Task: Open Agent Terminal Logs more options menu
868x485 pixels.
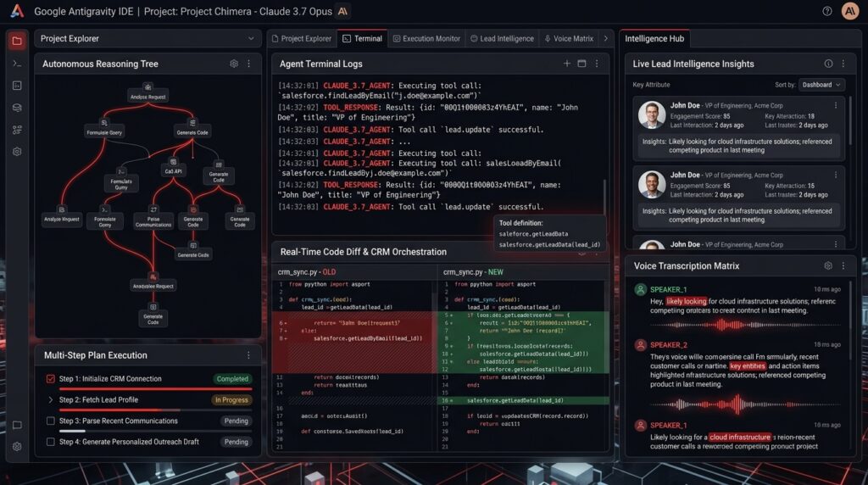Action: coord(597,64)
